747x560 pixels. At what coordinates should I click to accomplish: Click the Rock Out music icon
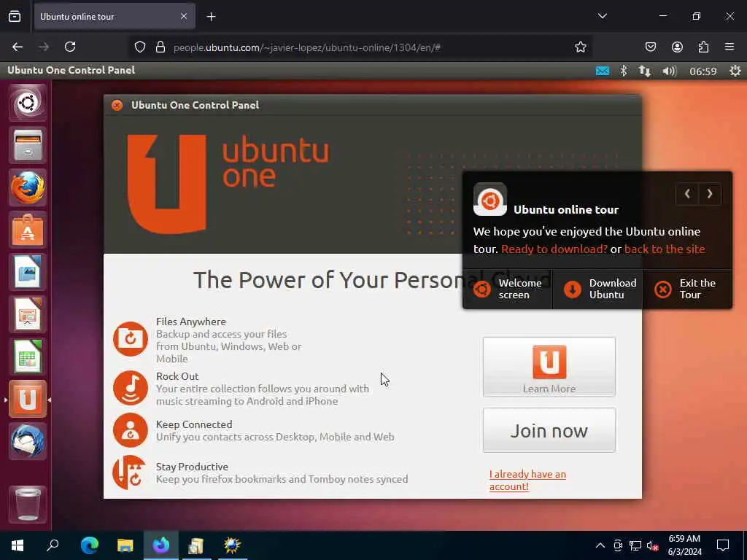[131, 388]
